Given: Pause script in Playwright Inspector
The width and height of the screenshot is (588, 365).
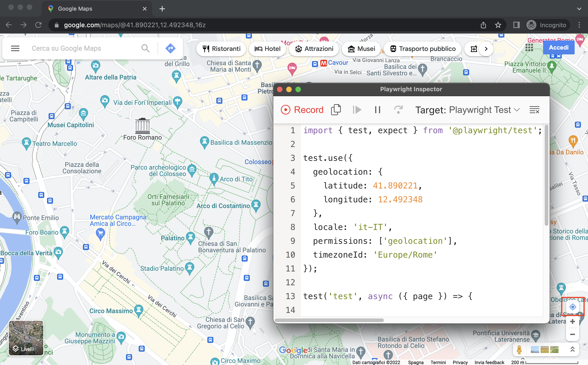Looking at the screenshot, I should pos(377,110).
